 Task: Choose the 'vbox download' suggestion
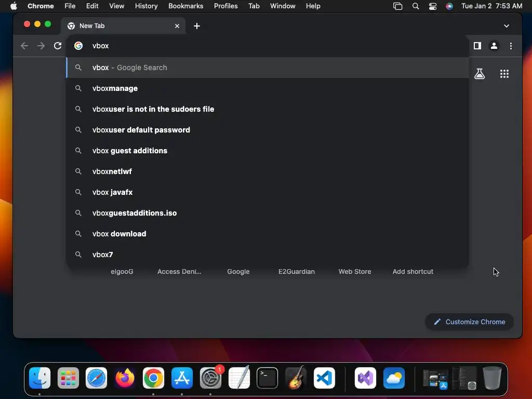[x=268, y=234]
